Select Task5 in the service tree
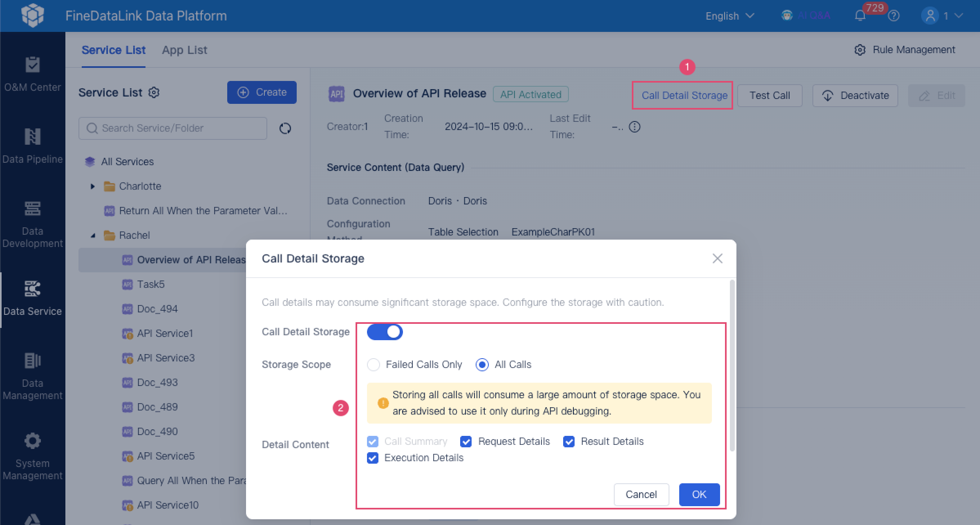Viewport: 980px width, 525px height. coord(151,284)
